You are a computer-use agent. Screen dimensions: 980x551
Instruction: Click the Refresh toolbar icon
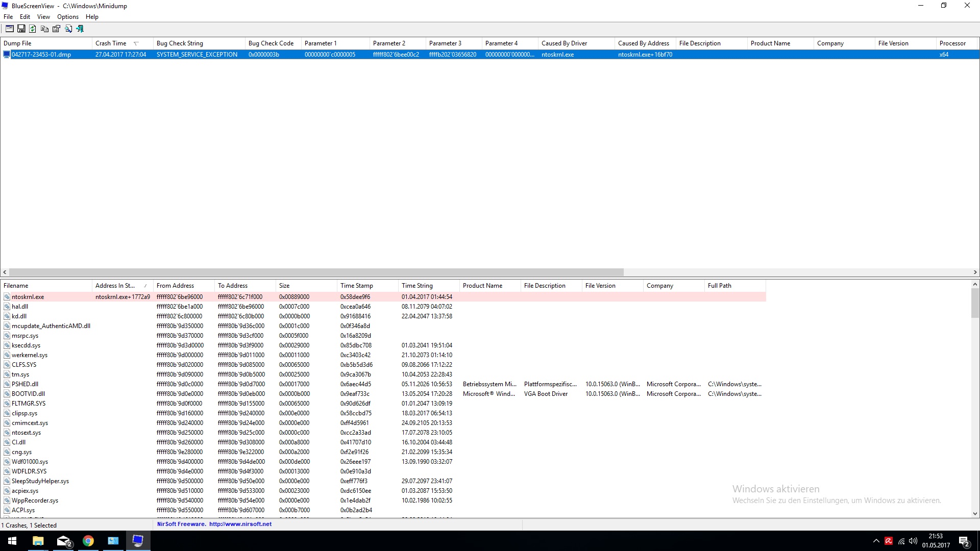[x=33, y=29]
